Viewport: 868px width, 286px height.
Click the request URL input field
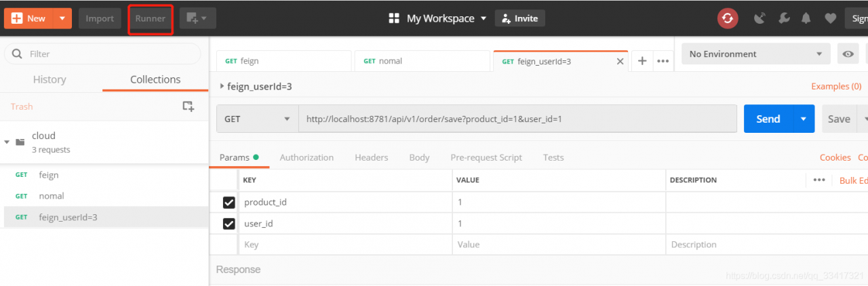pos(517,119)
